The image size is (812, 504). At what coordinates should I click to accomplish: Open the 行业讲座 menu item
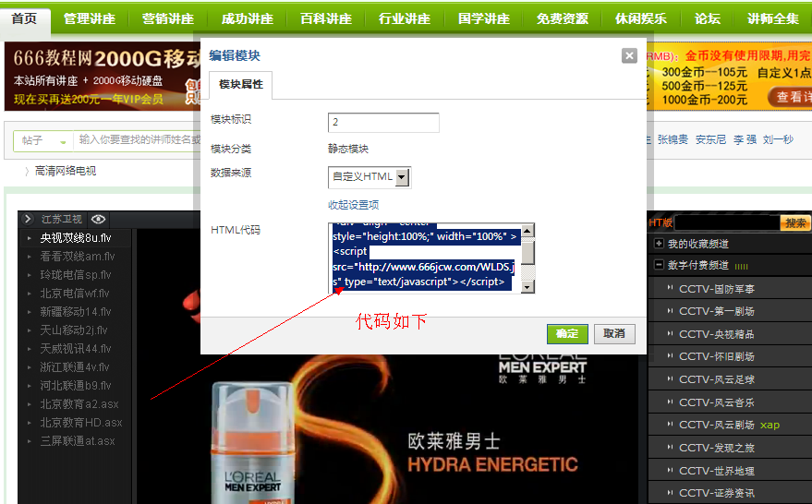(x=405, y=19)
